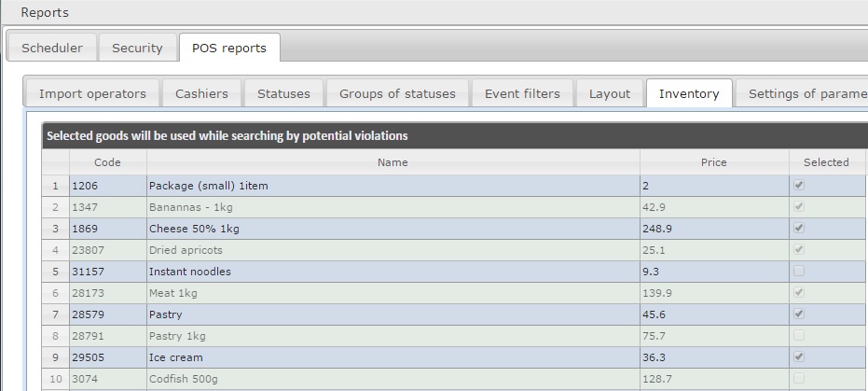Select the Layout tab

tap(610, 93)
